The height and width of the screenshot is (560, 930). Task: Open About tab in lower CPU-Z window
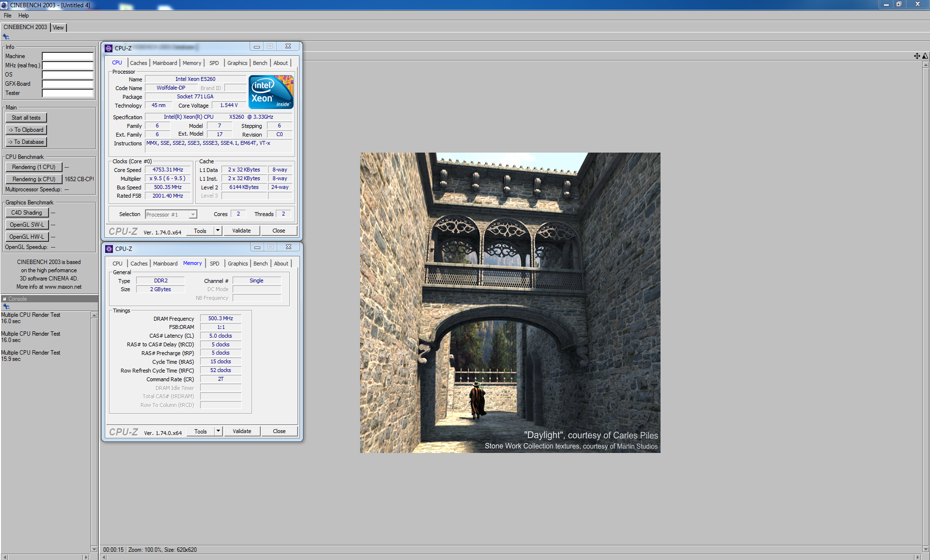coord(281,264)
